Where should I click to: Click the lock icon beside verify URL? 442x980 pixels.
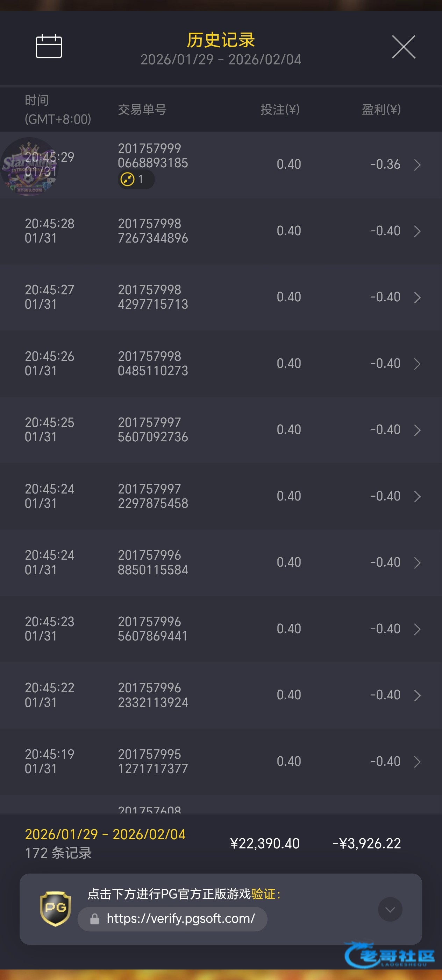tap(95, 919)
